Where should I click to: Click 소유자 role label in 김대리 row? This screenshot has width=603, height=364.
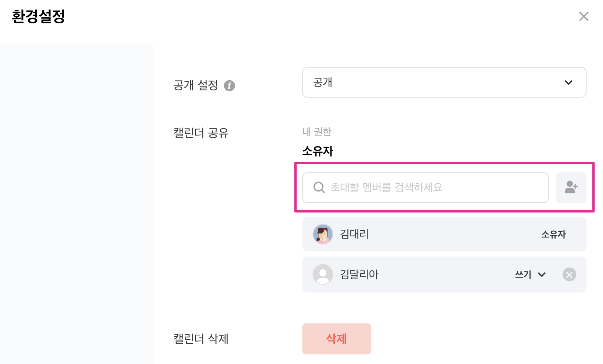[553, 234]
